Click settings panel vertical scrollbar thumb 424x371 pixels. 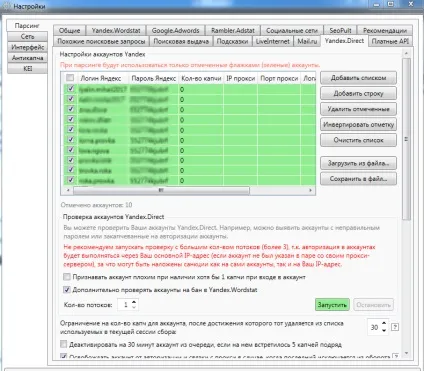pyautogui.click(x=406, y=139)
